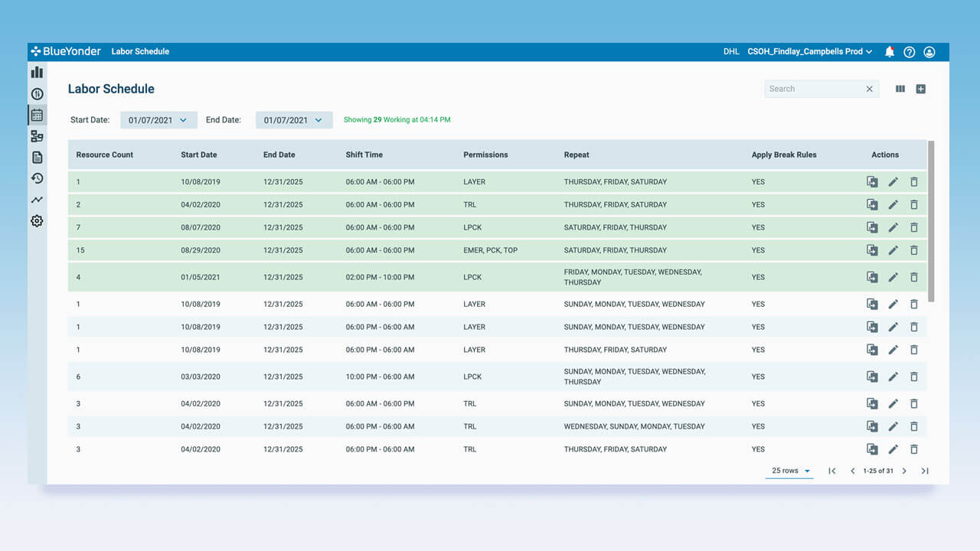Open the settings gear in sidebar
980x551 pixels.
point(37,221)
